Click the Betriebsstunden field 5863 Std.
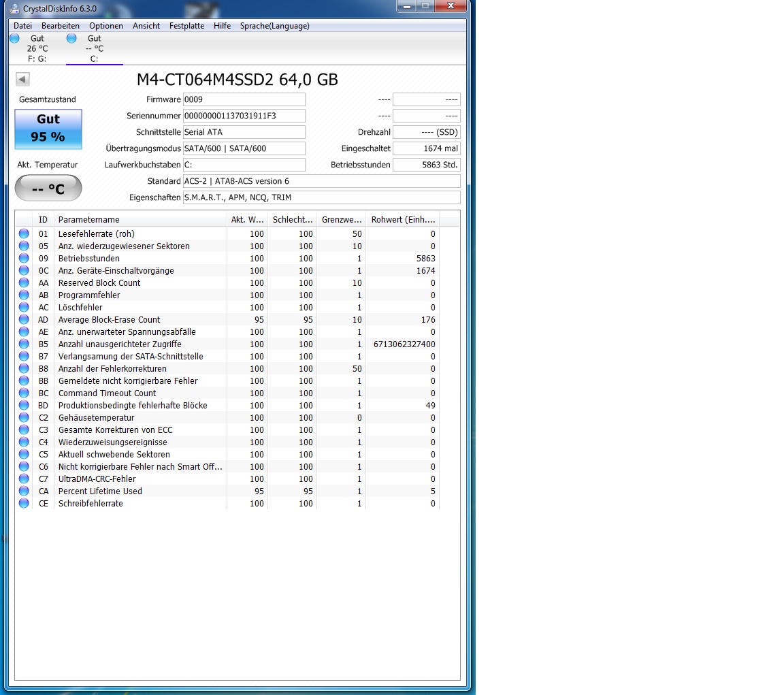The width and height of the screenshot is (784, 695). pyautogui.click(x=427, y=165)
